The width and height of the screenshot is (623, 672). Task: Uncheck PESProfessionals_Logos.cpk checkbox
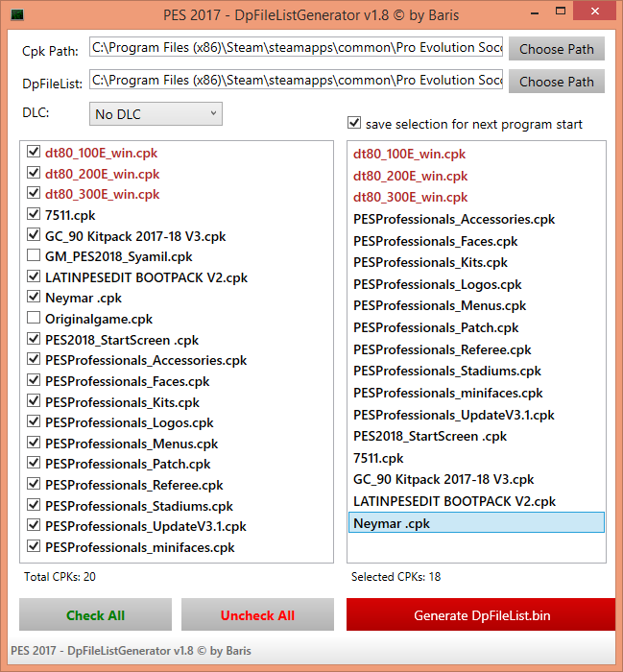tap(34, 421)
